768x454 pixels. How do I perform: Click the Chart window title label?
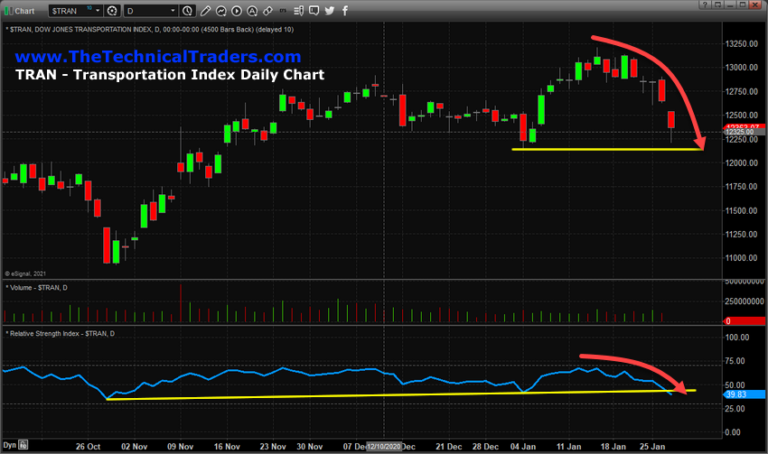pos(21,10)
